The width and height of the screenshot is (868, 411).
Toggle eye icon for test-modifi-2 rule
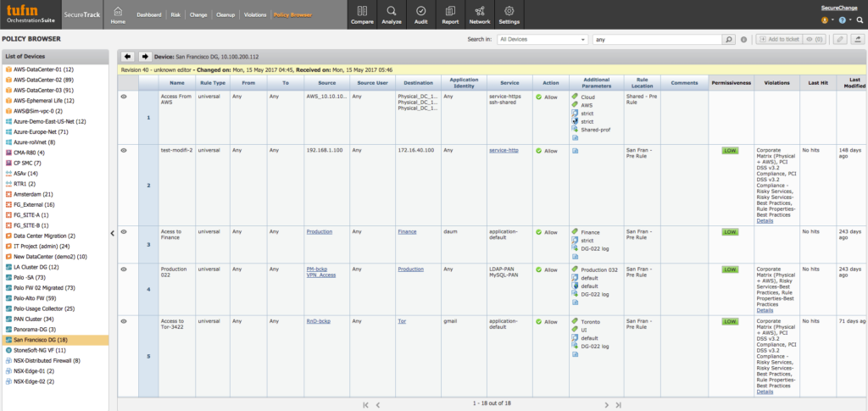[x=124, y=150]
